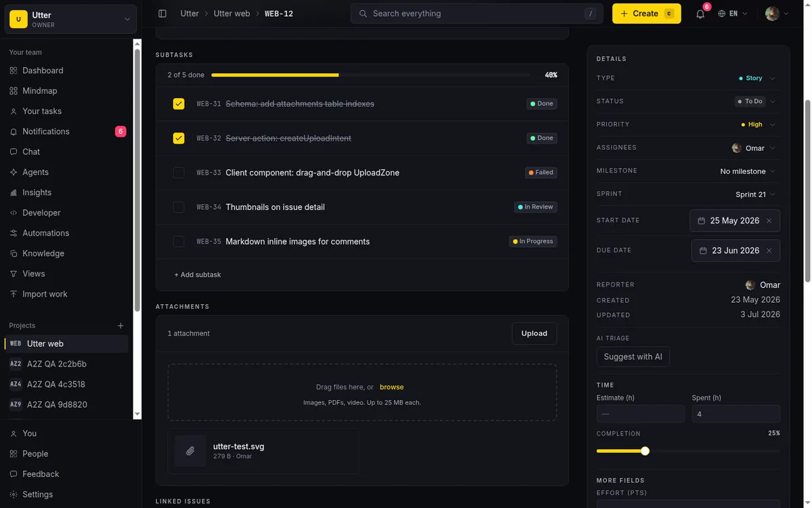This screenshot has width=812, height=508.
Task: Open the Sprint 21 dropdown
Action: [x=756, y=194]
